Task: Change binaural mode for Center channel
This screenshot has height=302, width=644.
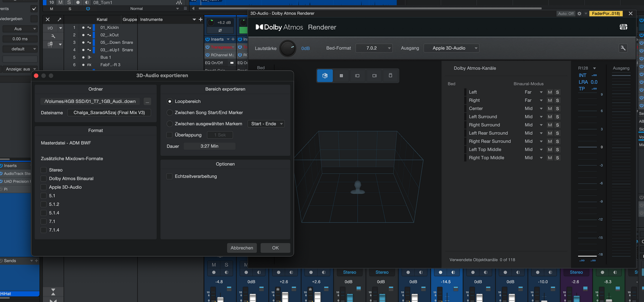Action: coord(534,108)
